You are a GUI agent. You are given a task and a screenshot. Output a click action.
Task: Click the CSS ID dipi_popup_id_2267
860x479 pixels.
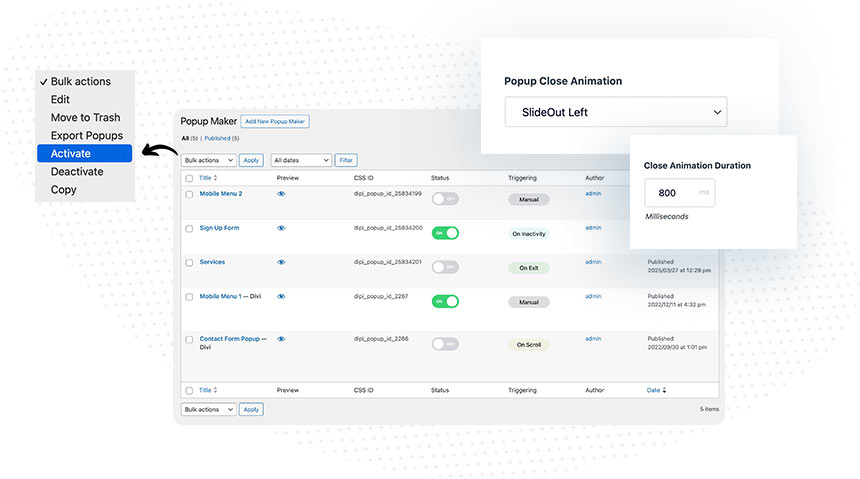click(x=381, y=296)
